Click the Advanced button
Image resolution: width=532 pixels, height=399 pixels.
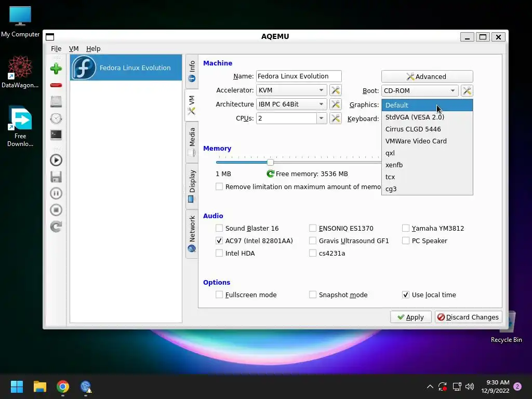427,76
